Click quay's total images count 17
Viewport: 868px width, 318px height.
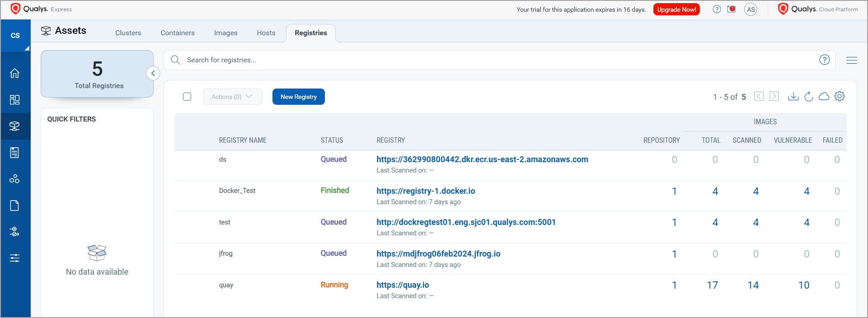(x=713, y=285)
